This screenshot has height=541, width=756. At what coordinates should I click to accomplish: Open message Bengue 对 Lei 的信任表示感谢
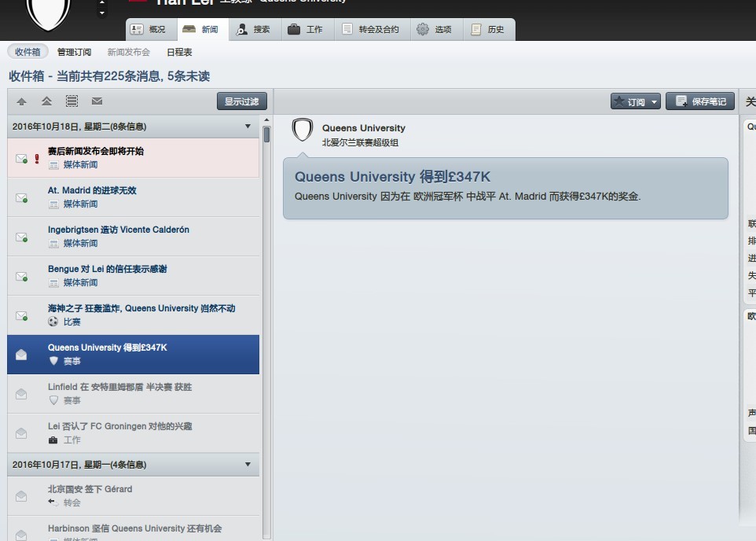pos(133,276)
